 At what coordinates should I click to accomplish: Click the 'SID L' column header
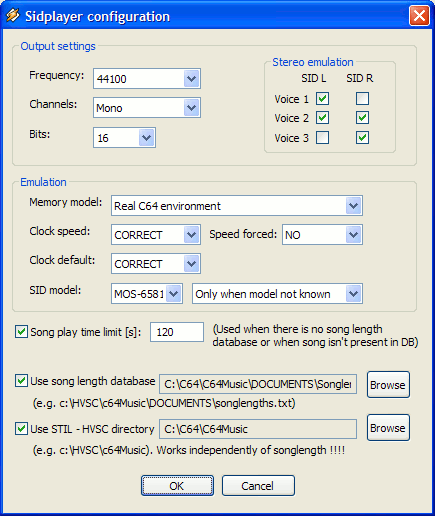(x=313, y=78)
